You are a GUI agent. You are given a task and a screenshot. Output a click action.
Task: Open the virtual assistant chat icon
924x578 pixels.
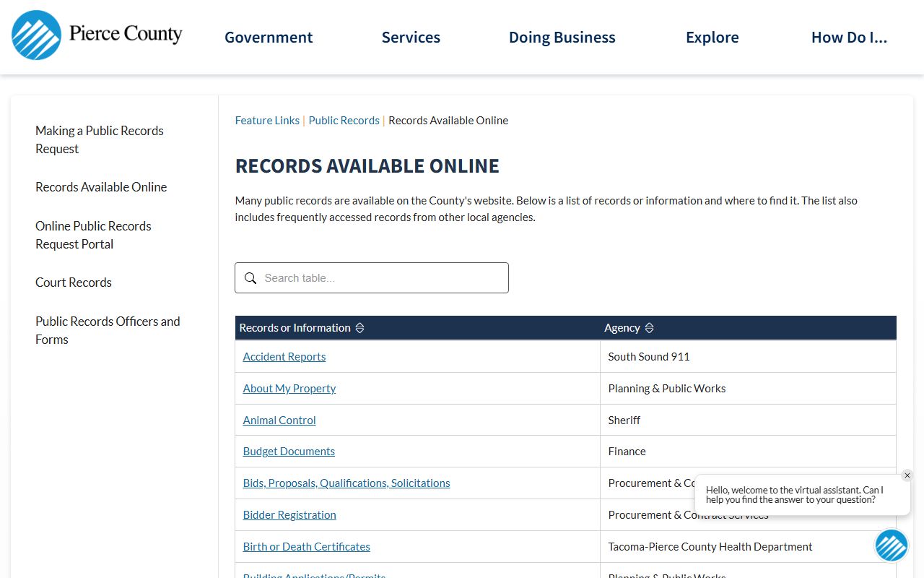pyautogui.click(x=892, y=545)
